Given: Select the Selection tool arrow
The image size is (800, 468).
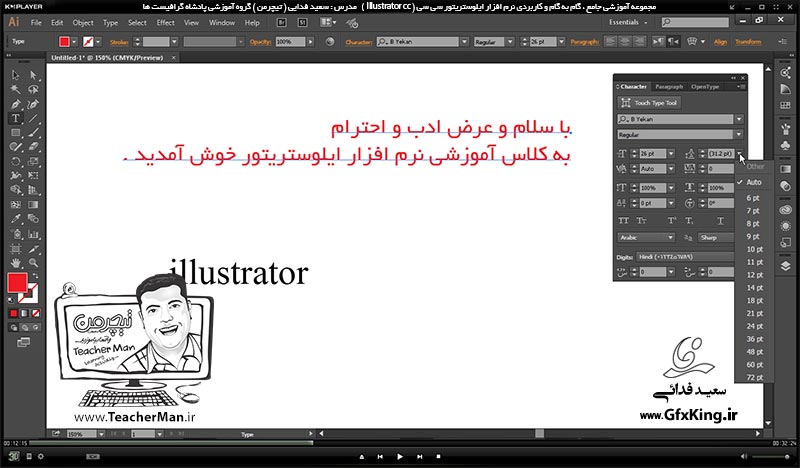Looking at the screenshot, I should (16, 76).
